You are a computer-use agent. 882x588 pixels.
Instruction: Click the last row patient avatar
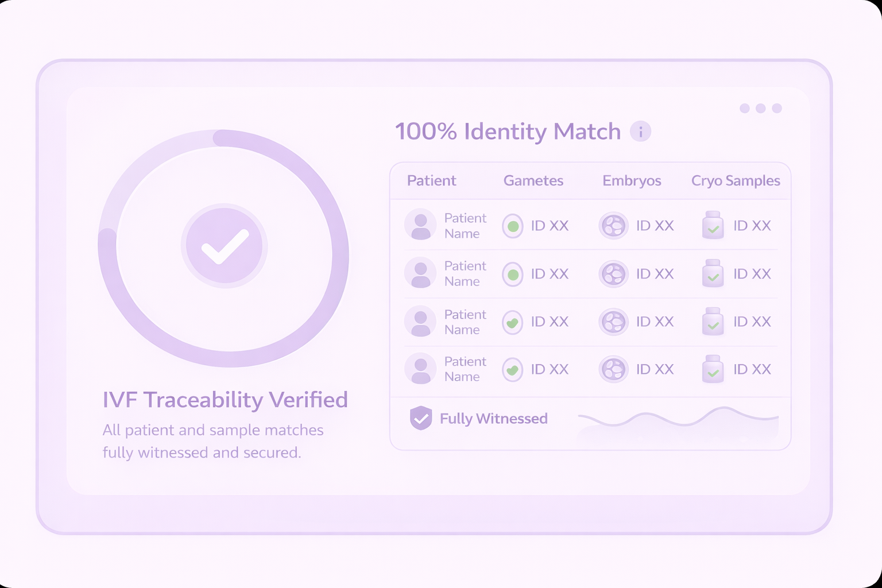(x=420, y=369)
